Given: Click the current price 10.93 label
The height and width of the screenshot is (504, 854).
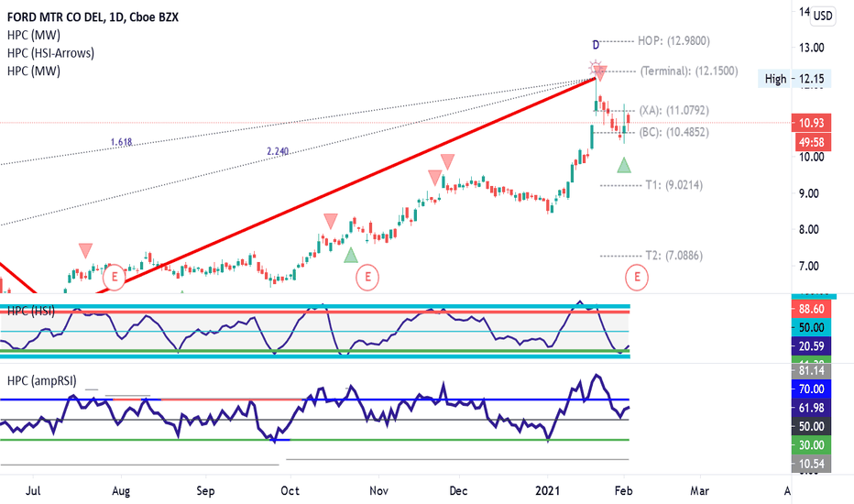Looking at the screenshot, I should (x=811, y=123).
